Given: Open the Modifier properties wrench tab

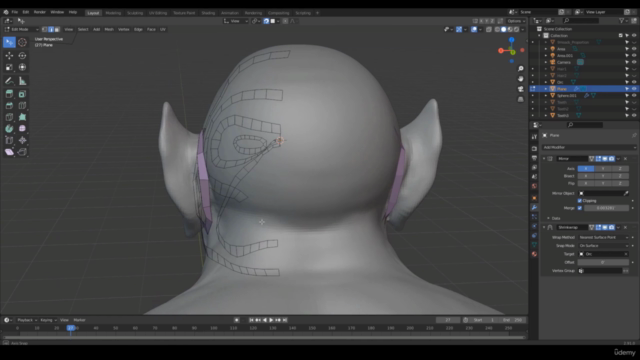Looking at the screenshot, I should click(534, 207).
